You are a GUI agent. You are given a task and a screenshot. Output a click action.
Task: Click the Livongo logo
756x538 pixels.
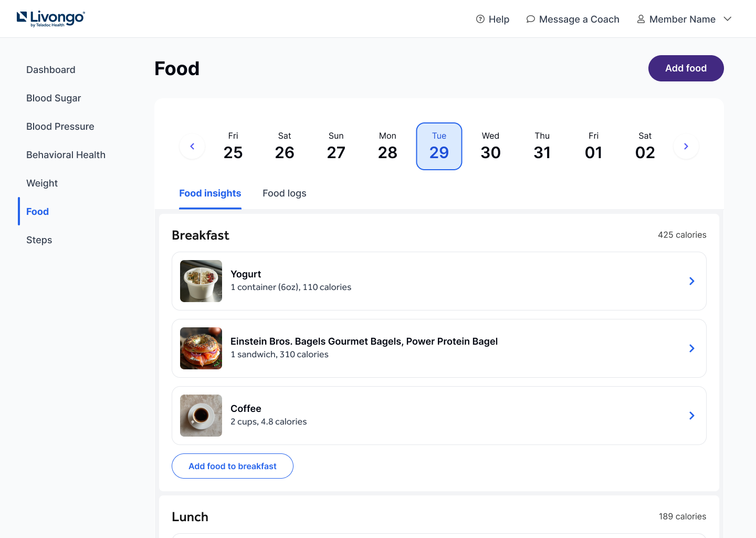(x=50, y=18)
